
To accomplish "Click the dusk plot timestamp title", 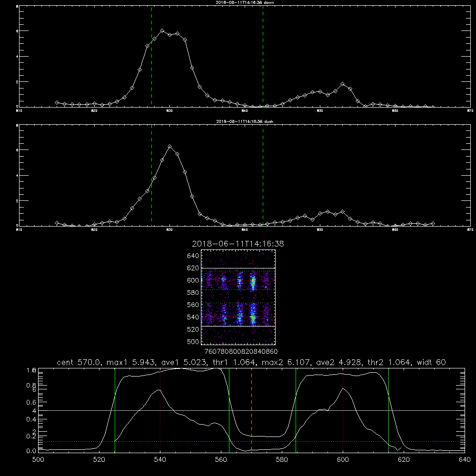I will click(x=245, y=121).
